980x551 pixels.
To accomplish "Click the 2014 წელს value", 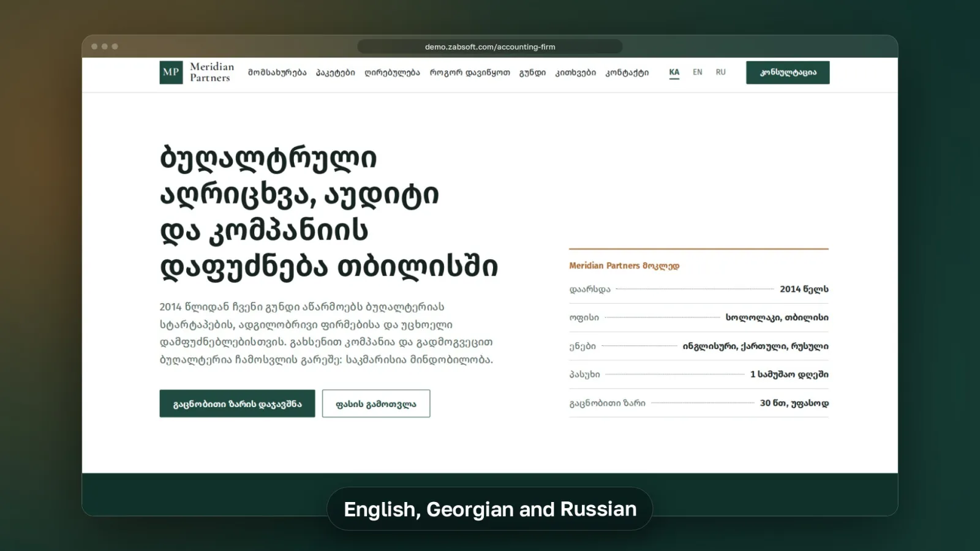I will (804, 289).
